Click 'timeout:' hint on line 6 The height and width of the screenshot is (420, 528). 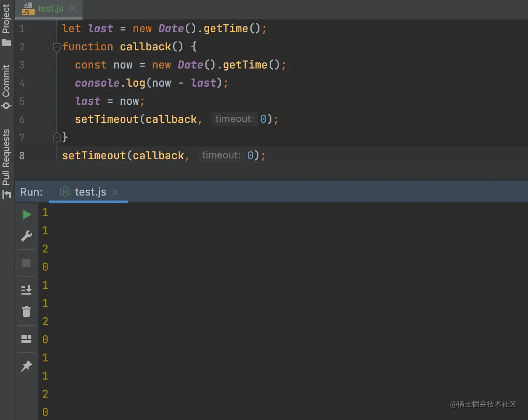pyautogui.click(x=234, y=119)
